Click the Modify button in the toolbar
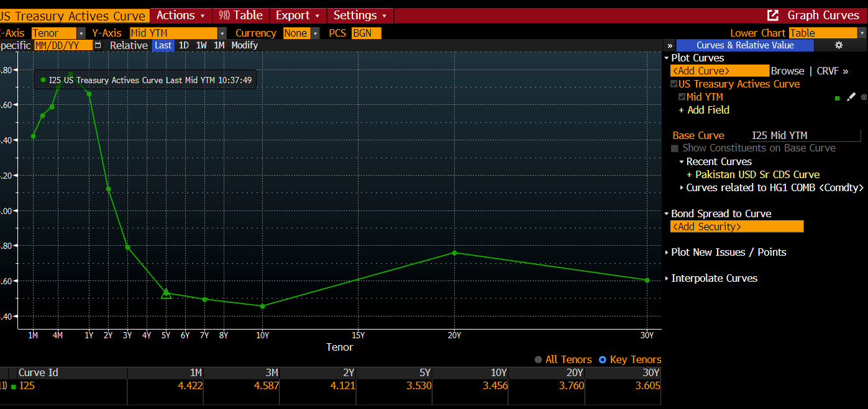 (244, 45)
